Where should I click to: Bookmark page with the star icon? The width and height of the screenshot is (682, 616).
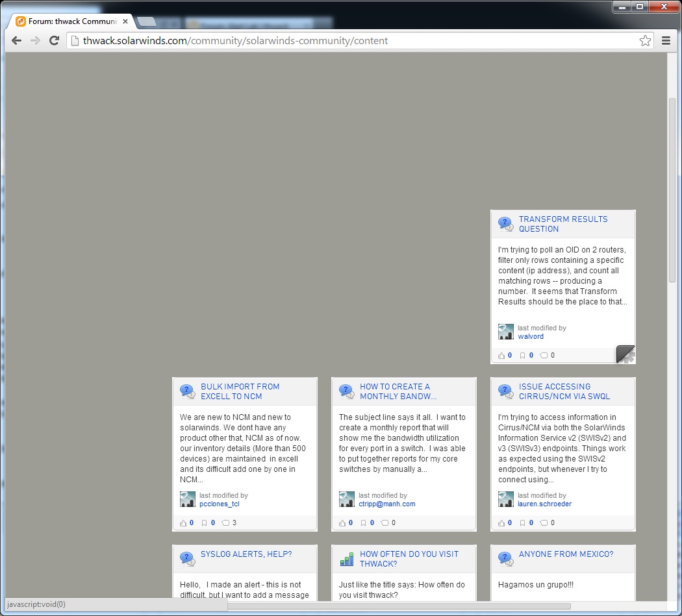pos(645,40)
